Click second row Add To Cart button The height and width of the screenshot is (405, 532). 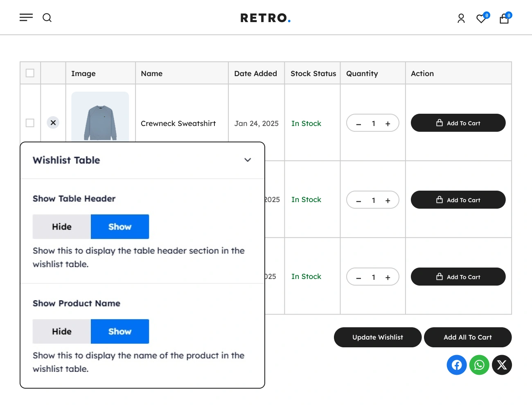[458, 200]
